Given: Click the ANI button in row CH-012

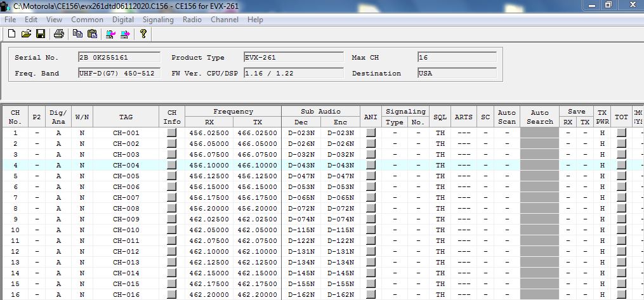Looking at the screenshot, I should (371, 251).
